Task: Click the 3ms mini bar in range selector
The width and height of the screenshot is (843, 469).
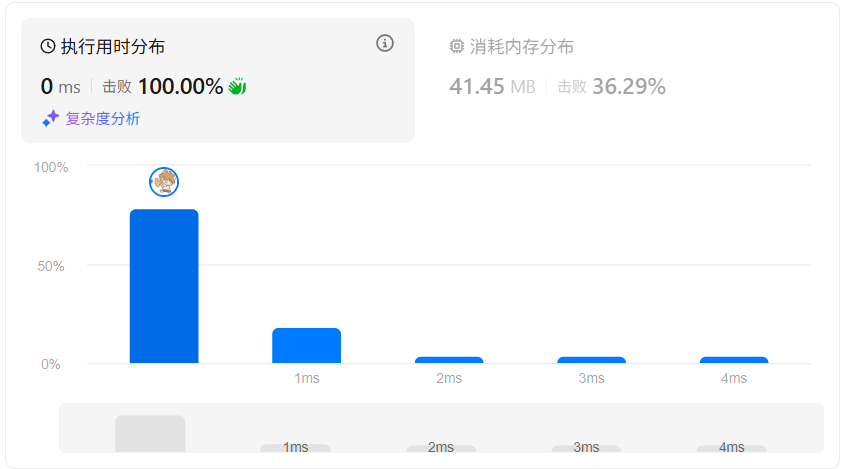Action: (x=586, y=448)
